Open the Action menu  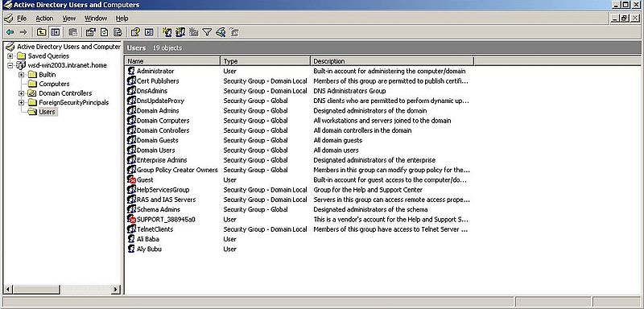44,19
